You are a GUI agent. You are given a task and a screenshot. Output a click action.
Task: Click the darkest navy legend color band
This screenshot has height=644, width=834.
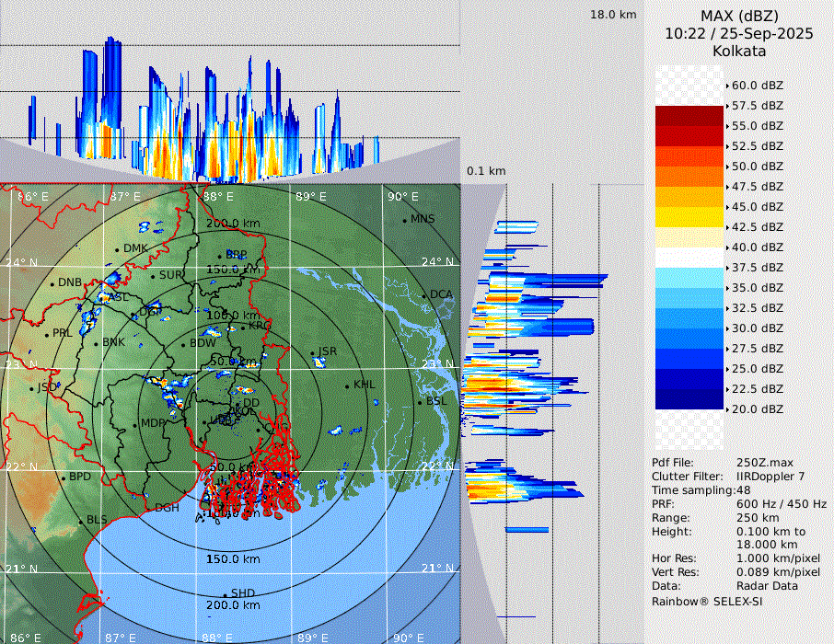point(689,398)
